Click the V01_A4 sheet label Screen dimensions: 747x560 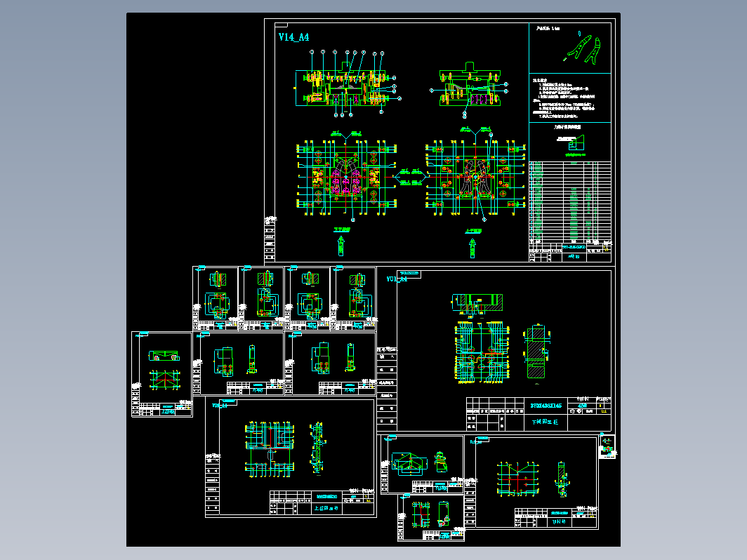(397, 279)
